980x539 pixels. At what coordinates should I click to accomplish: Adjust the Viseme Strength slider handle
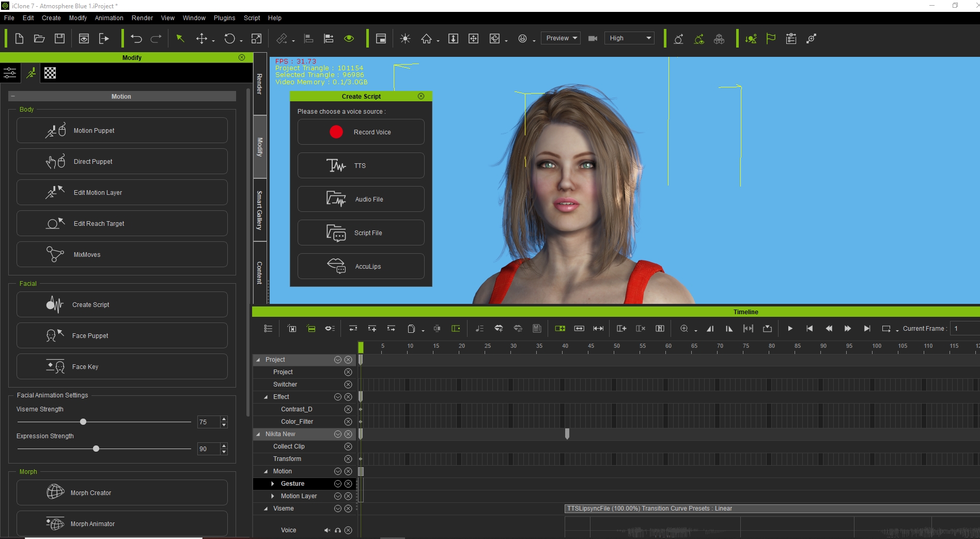click(83, 422)
